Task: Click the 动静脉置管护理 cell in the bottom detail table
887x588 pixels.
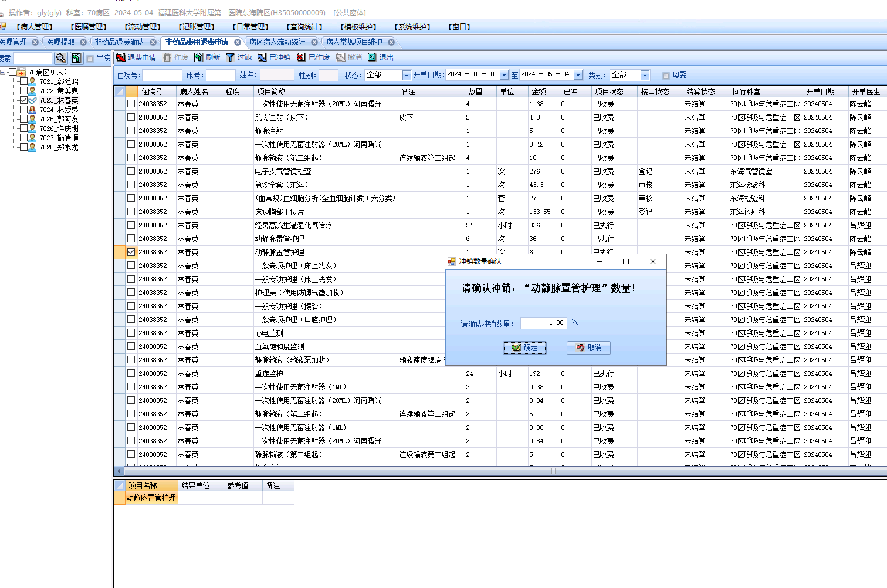Action: (151, 498)
